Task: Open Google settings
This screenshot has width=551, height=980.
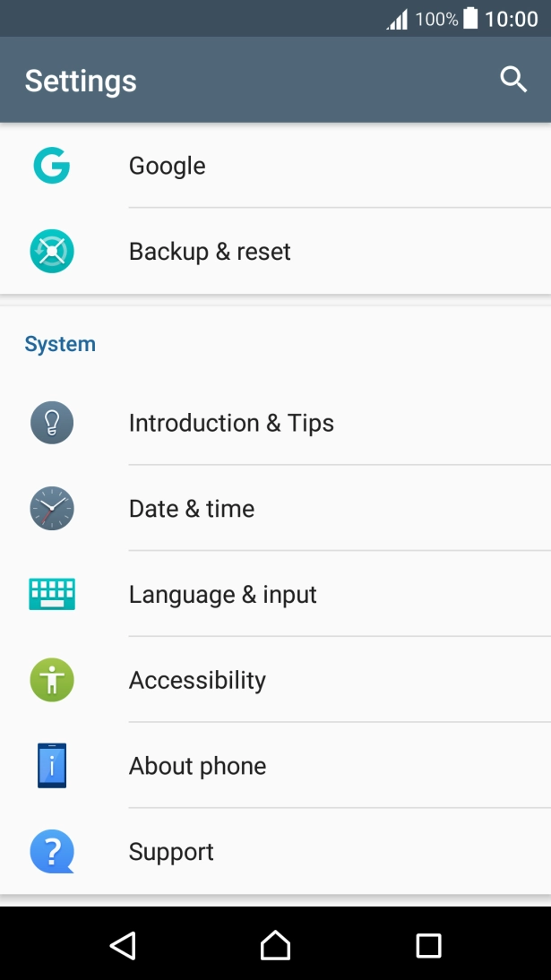Action: coord(168,166)
